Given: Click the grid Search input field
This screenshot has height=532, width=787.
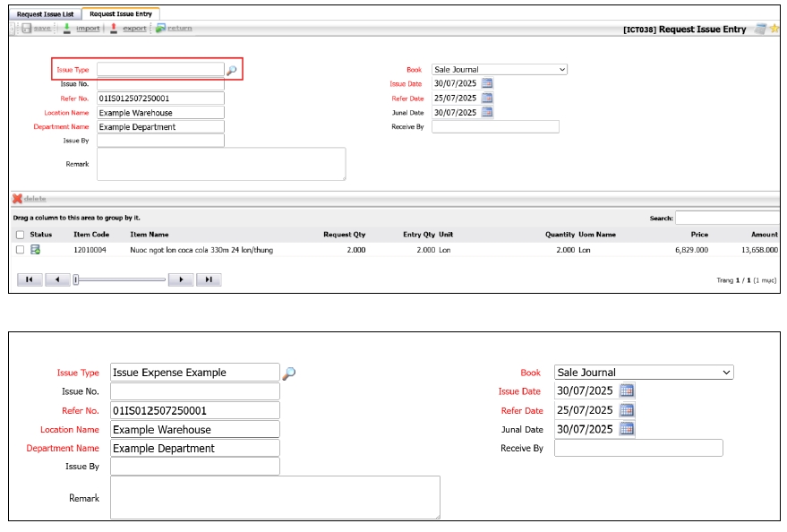Looking at the screenshot, I should pos(727,218).
